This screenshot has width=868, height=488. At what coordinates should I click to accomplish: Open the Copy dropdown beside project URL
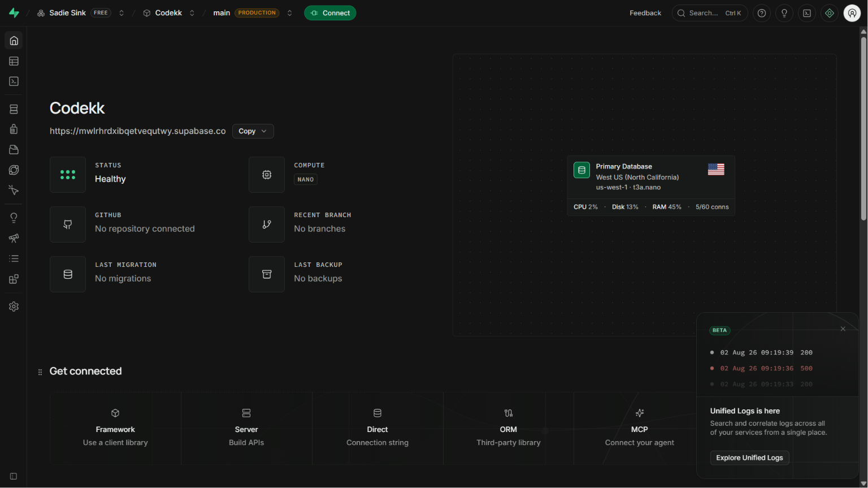click(253, 131)
